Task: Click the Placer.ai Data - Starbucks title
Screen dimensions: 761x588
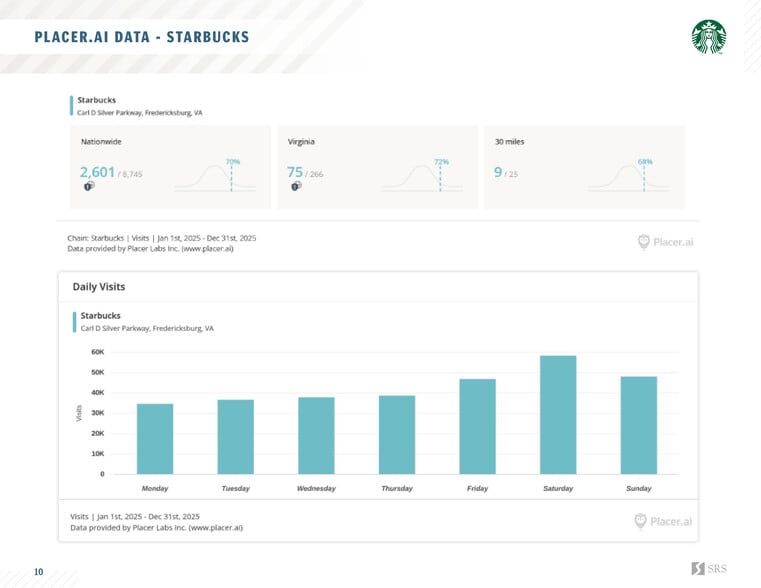Action: 142,38
